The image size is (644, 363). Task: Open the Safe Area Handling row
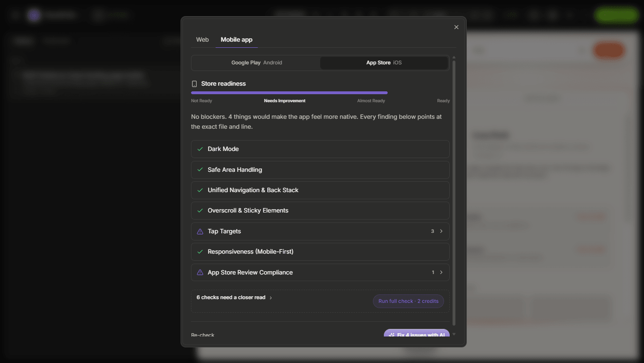click(x=320, y=170)
